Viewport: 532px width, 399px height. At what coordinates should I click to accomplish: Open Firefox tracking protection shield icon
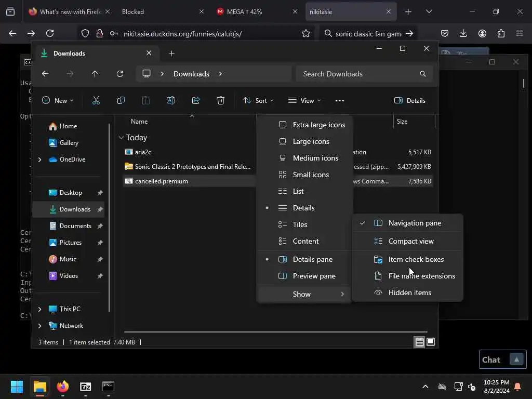point(85,33)
